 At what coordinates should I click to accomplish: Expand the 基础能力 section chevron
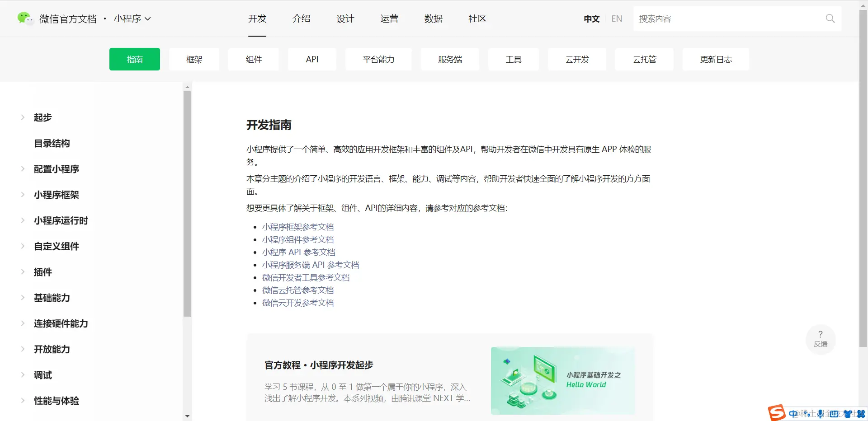tap(23, 298)
